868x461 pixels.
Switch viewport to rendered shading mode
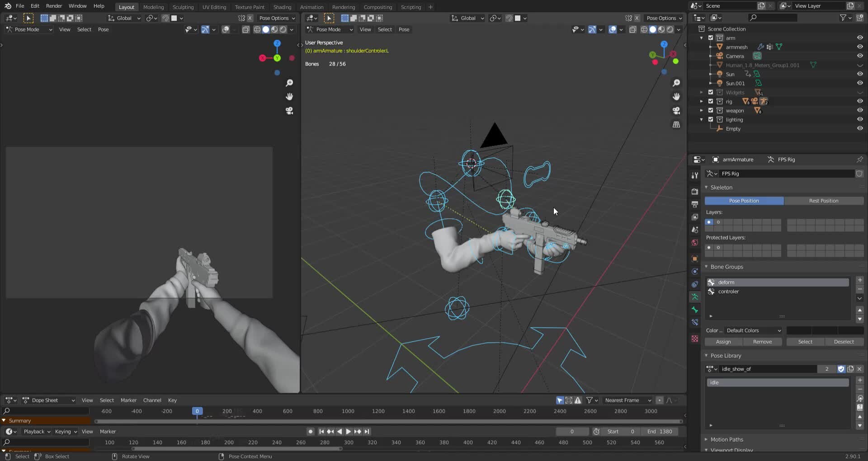[670, 29]
